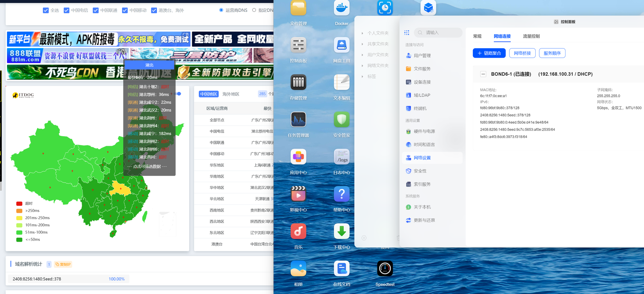Collapse the BOND6-1 network connection entry
Screen dimensions: 644x294
click(483, 74)
